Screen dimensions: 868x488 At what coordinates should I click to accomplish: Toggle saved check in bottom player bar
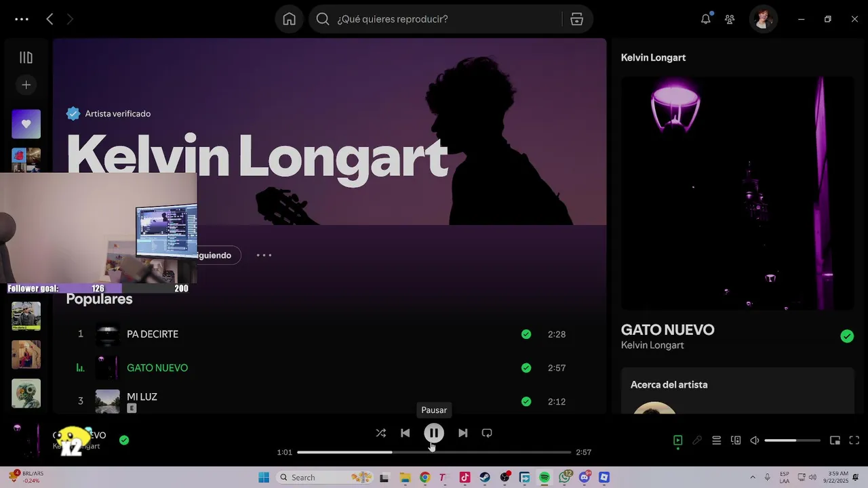[x=124, y=440]
